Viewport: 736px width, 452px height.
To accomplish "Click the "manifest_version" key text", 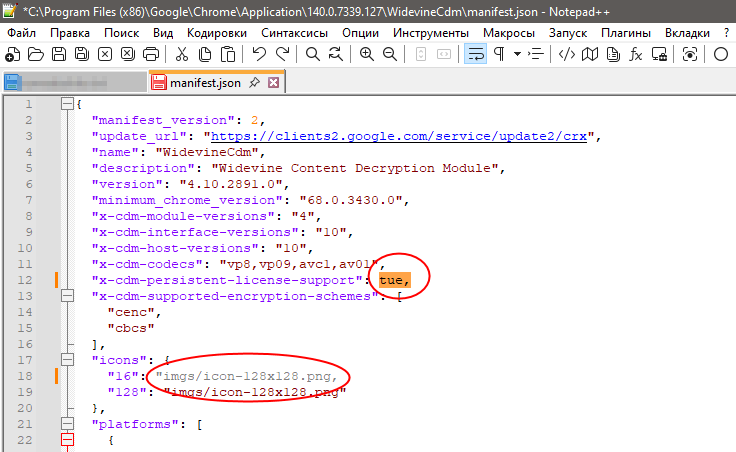I will click(x=163, y=120).
